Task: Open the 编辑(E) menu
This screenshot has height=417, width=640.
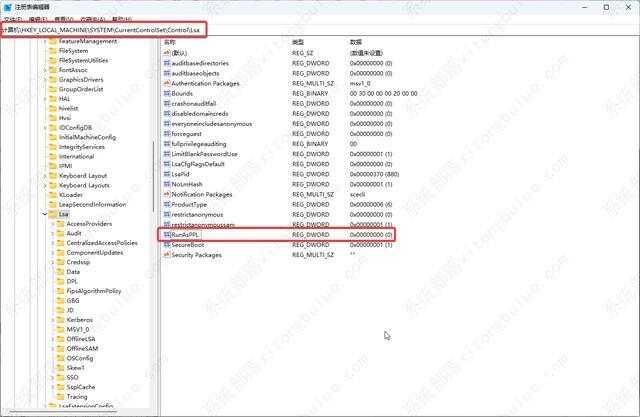Action: [x=38, y=19]
